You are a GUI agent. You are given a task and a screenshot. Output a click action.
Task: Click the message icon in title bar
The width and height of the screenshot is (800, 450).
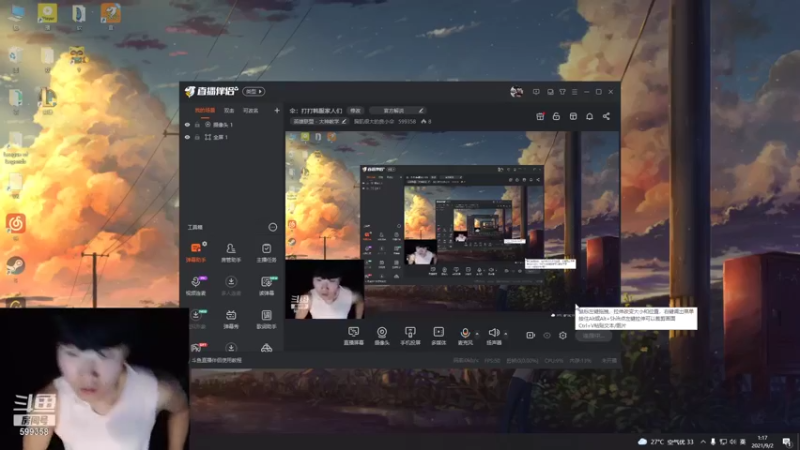pyautogui.click(x=536, y=92)
